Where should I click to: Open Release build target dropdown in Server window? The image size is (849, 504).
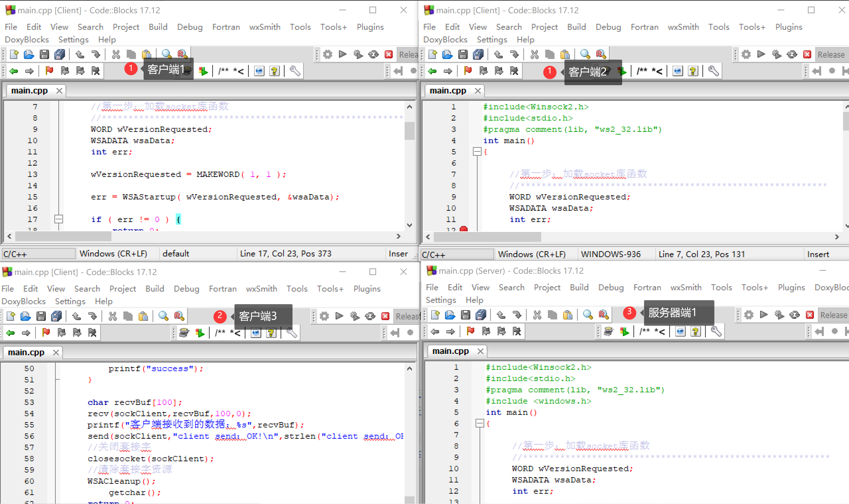(833, 315)
